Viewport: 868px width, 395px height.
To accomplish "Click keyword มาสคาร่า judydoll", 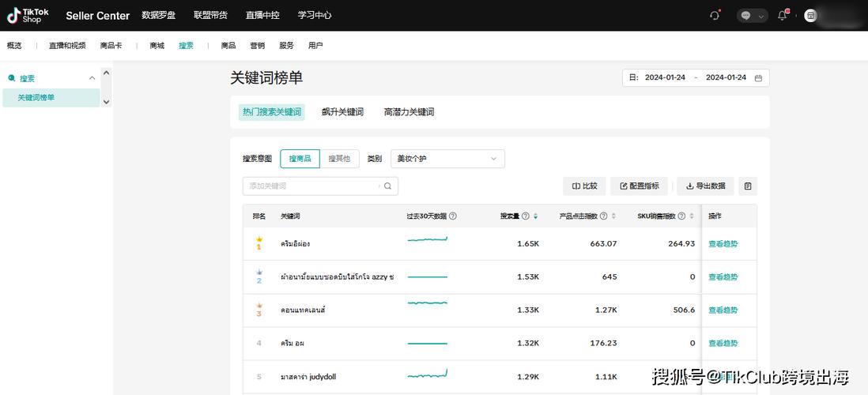I will [x=308, y=377].
